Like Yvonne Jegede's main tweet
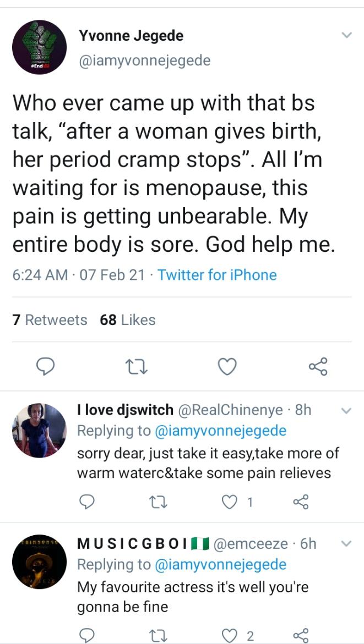 point(227,366)
